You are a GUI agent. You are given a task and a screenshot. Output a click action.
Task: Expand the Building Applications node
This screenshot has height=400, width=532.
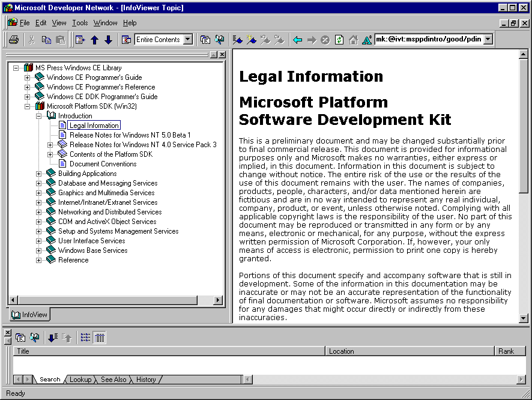(x=38, y=174)
